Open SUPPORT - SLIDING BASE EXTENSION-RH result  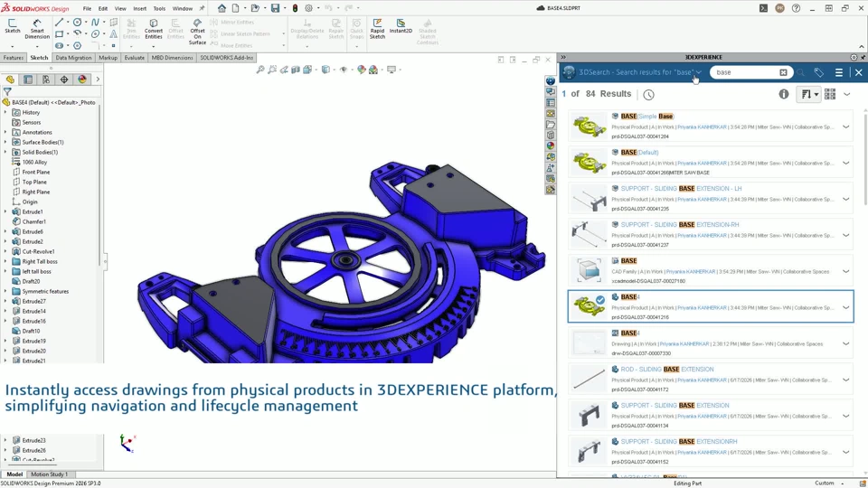tap(680, 225)
